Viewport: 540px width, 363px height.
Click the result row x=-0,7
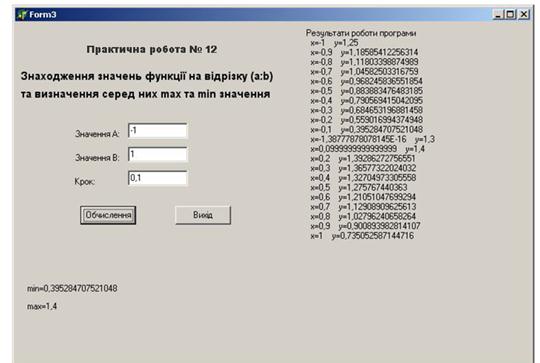click(364, 72)
